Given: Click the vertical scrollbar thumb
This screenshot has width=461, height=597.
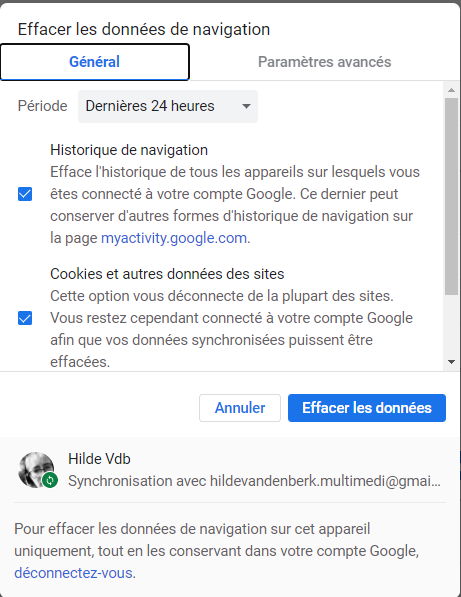Looking at the screenshot, I should coord(451,196).
